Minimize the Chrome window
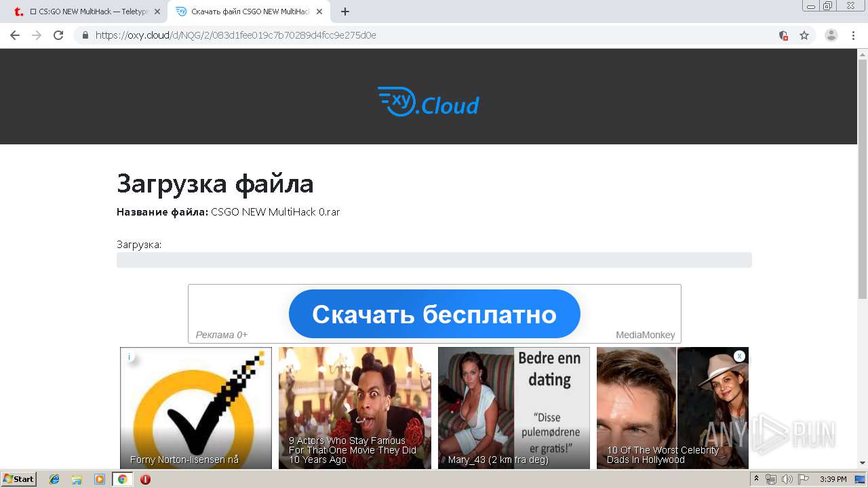 click(810, 5)
